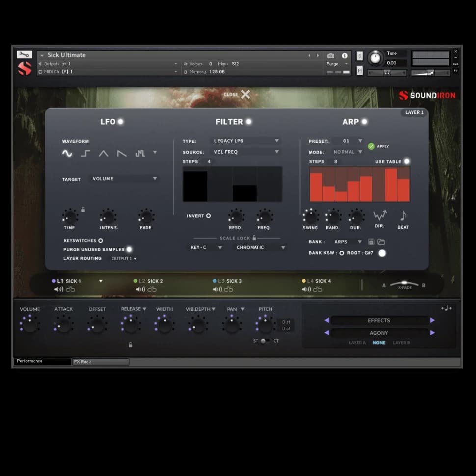
Task: Enable the filter INVERT radio button
Action: click(x=208, y=216)
